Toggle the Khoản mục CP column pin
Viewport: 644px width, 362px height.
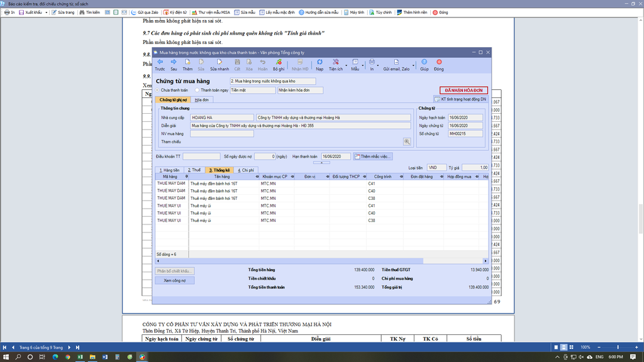coord(292,177)
